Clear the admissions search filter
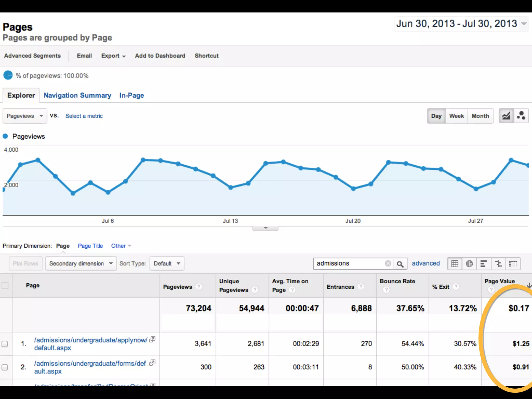 388,263
